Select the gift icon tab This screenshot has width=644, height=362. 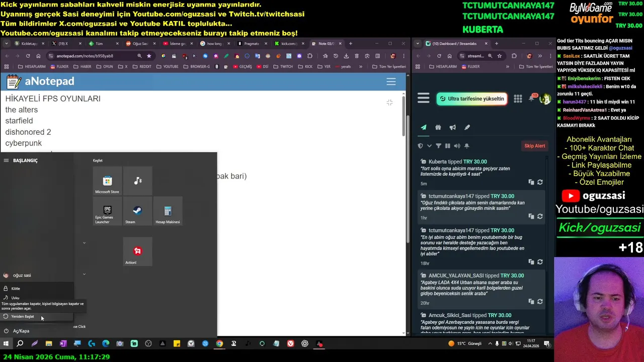[438, 127]
